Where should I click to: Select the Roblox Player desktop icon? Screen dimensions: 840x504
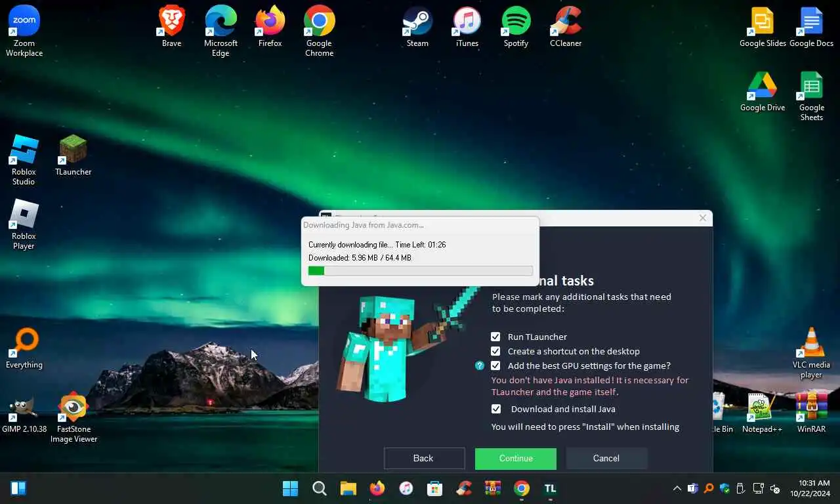[x=24, y=224]
